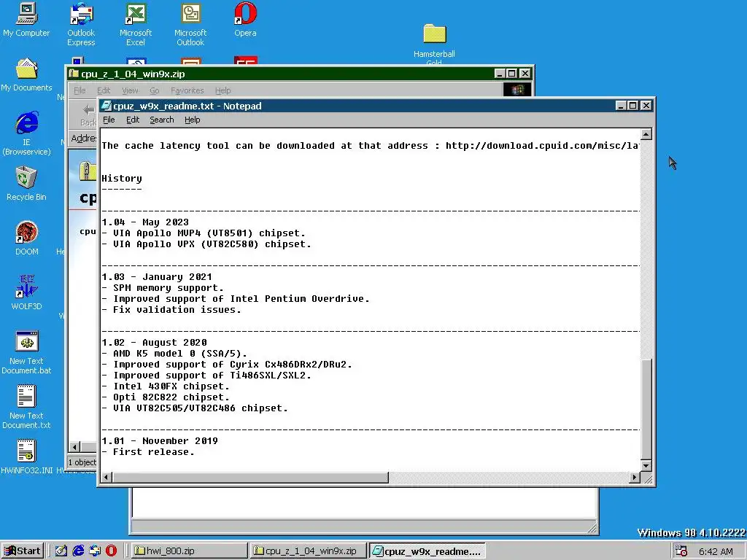This screenshot has height=560, width=747.
Task: Click the '1.04 - May 2023' line
Action: point(145,222)
